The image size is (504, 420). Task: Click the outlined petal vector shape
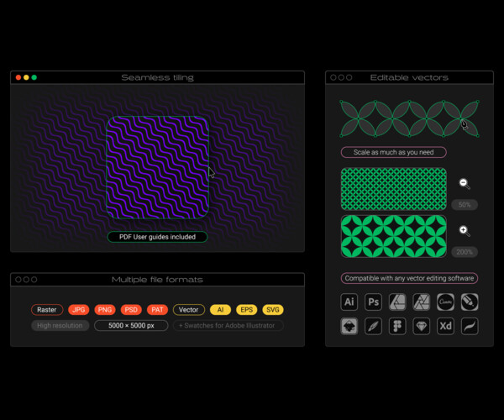click(x=409, y=118)
